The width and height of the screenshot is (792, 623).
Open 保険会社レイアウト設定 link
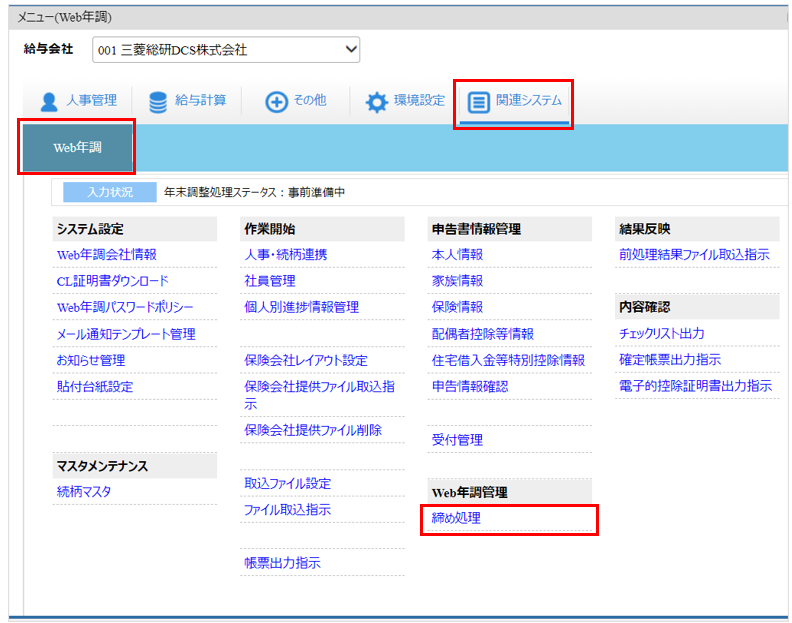pyautogui.click(x=306, y=360)
